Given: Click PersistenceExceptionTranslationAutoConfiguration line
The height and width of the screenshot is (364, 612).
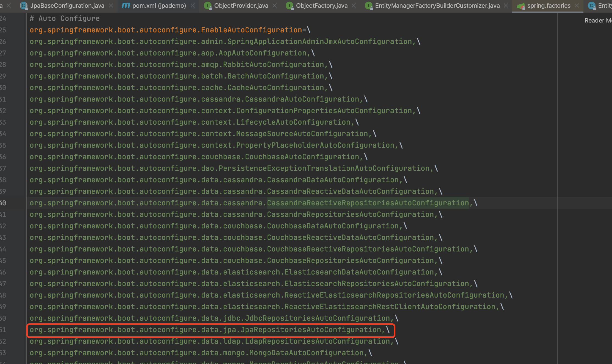Looking at the screenshot, I should click(234, 168).
